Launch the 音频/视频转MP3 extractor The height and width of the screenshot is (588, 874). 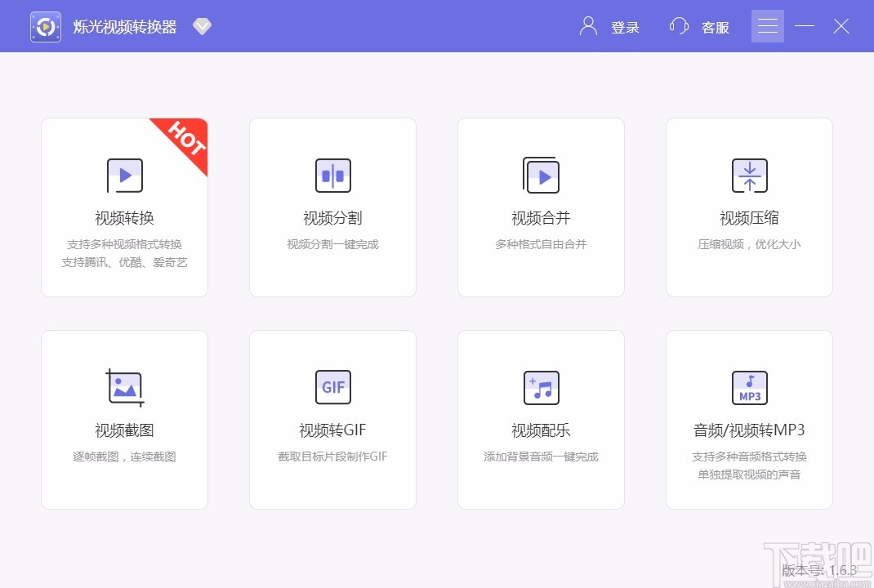coord(749,419)
